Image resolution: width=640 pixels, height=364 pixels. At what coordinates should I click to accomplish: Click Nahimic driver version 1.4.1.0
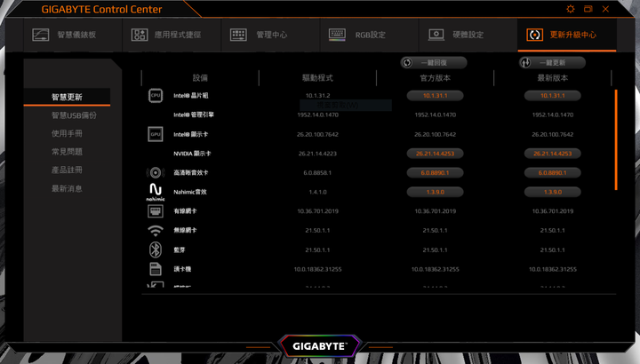tap(317, 192)
